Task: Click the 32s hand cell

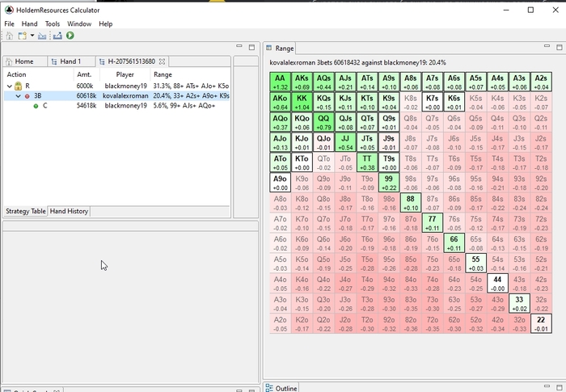Action: [x=541, y=304]
